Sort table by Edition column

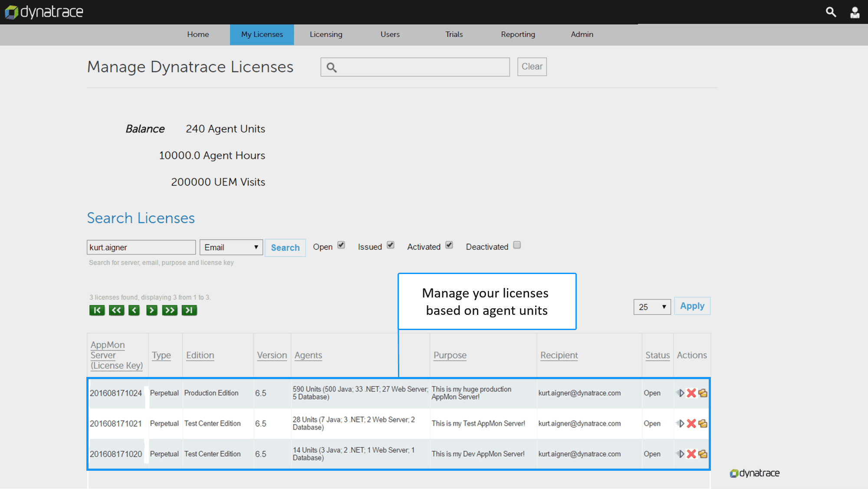[x=200, y=355]
